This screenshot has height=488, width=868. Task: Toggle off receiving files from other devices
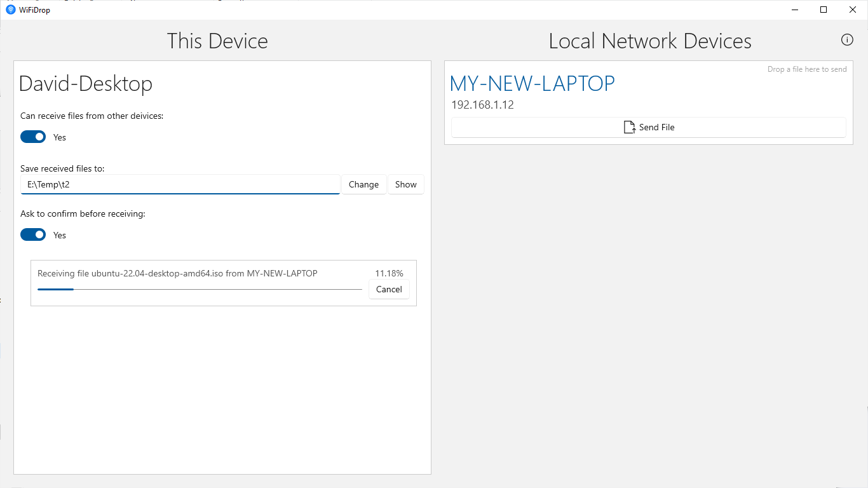[33, 137]
